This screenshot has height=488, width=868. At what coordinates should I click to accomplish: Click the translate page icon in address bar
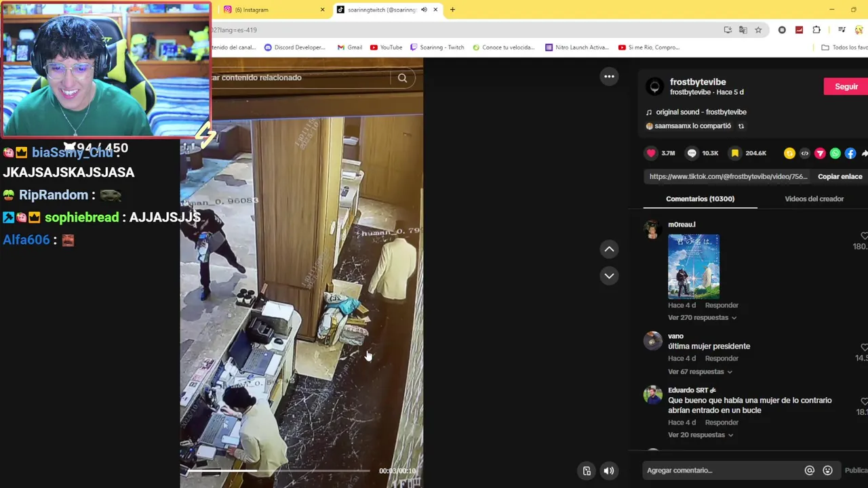[x=743, y=30]
